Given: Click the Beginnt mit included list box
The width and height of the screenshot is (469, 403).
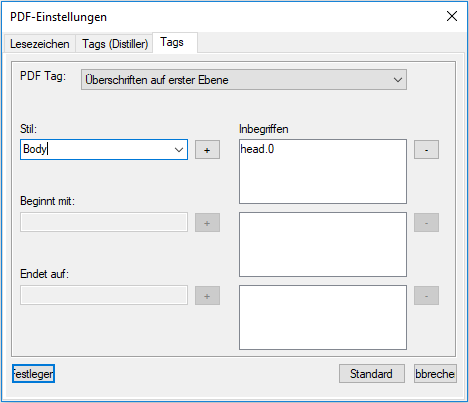Looking at the screenshot, I should coord(323,244).
